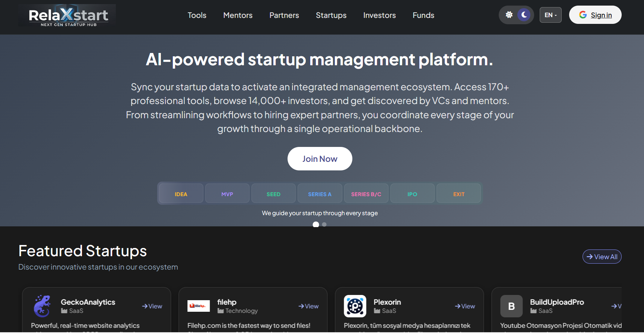
Task: Click the first carousel indicator dot
Action: point(316,224)
